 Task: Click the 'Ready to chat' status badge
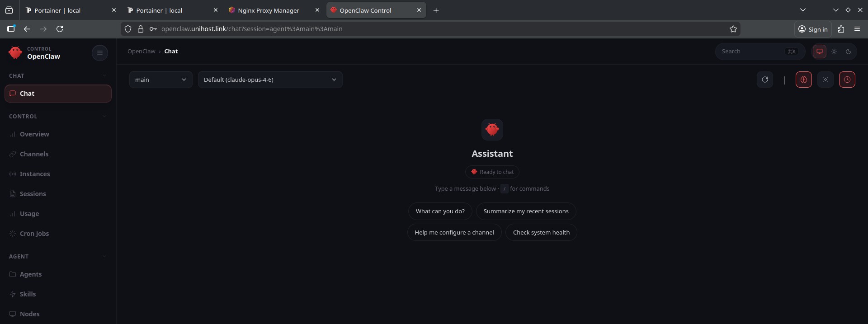(x=492, y=172)
